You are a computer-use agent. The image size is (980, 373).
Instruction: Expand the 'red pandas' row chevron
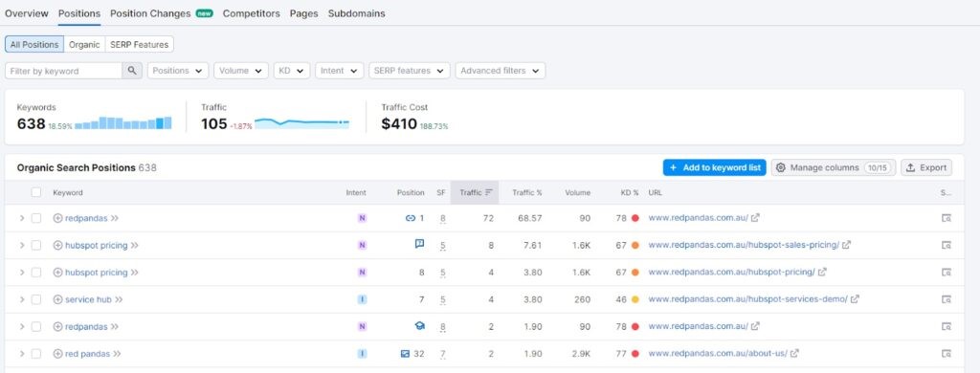click(x=21, y=354)
